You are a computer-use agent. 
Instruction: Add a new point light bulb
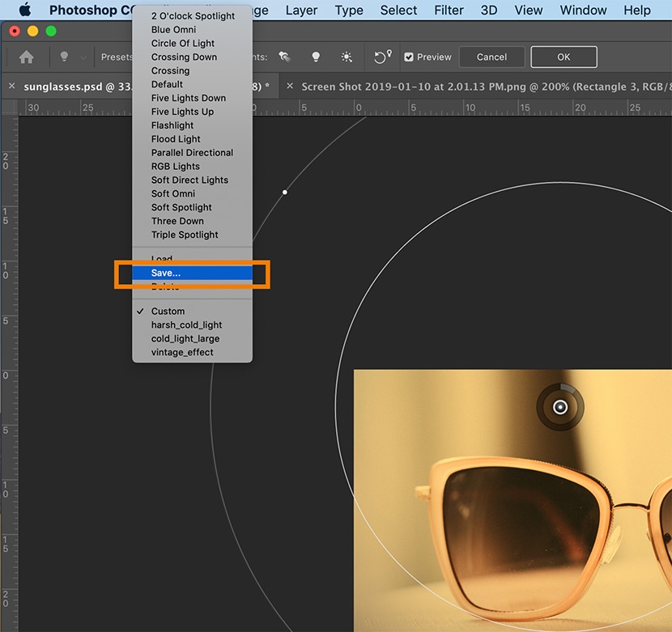(x=316, y=57)
